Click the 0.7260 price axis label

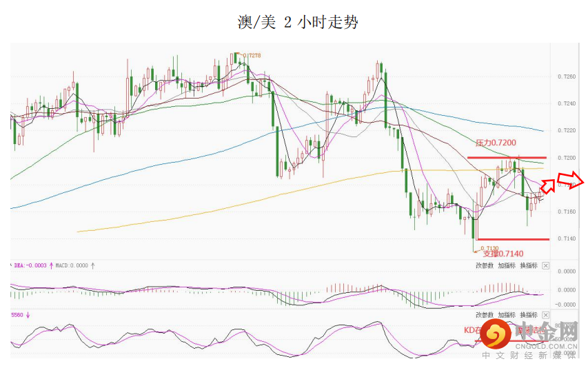tap(564, 76)
